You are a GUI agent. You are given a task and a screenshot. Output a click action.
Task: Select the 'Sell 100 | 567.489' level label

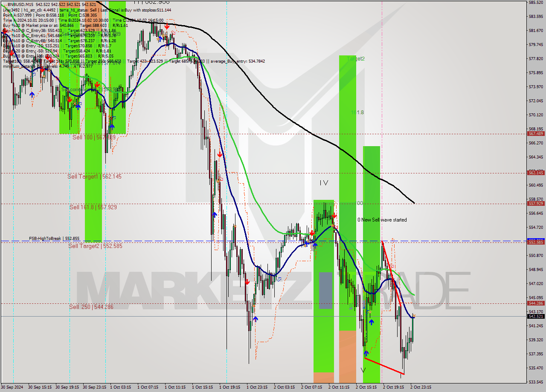pos(94,137)
